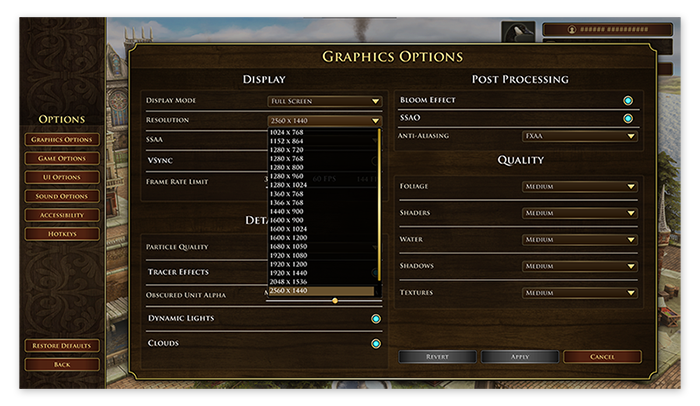Open Hotkeys in the sidebar
Viewport: 700px width, 406px height.
(x=62, y=234)
